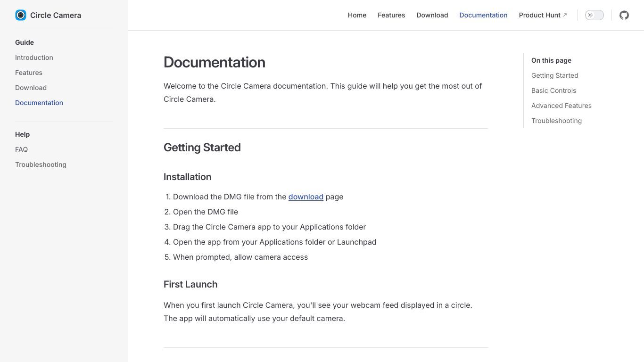Click the Circle Camera site title
Viewport: 644px width, 362px height.
click(x=56, y=15)
